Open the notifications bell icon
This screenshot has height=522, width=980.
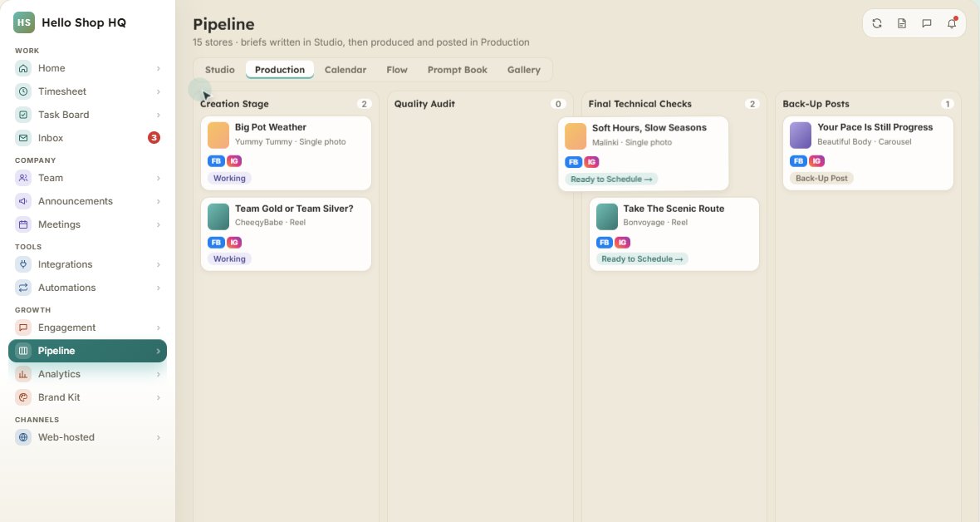tap(952, 23)
